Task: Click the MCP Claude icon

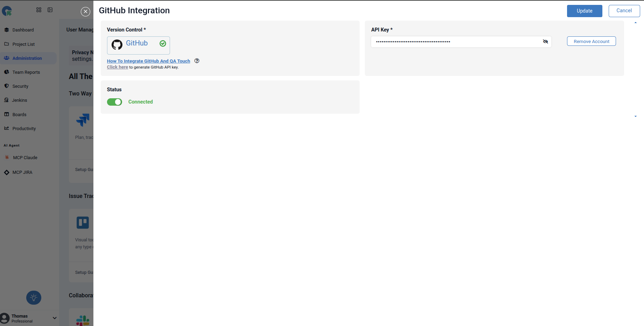Action: click(x=7, y=157)
